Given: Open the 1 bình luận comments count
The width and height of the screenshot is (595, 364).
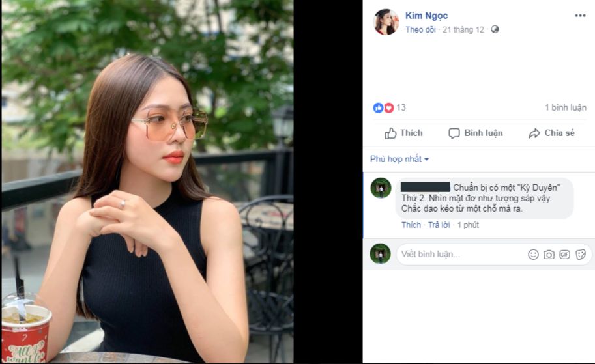Looking at the screenshot, I should click(x=566, y=107).
